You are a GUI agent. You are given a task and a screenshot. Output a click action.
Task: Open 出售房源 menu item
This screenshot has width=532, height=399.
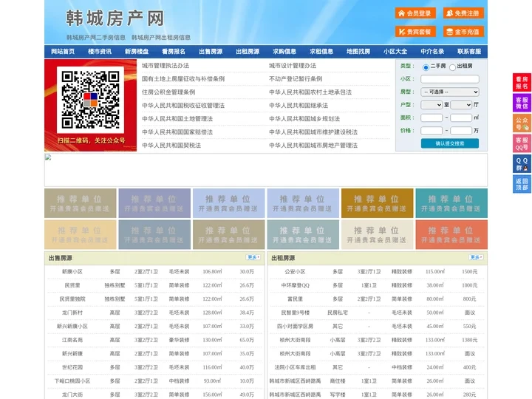(x=211, y=52)
